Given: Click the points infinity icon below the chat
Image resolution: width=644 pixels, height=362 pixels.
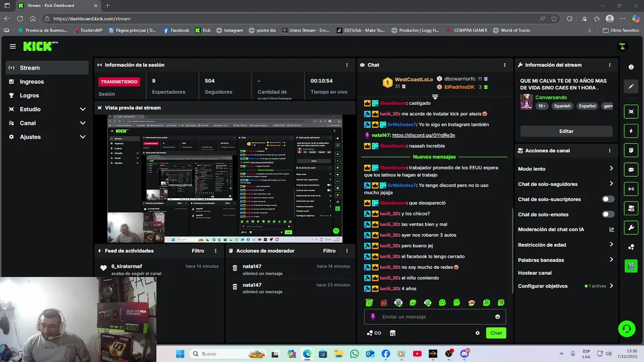Looking at the screenshot, I should [x=374, y=333].
